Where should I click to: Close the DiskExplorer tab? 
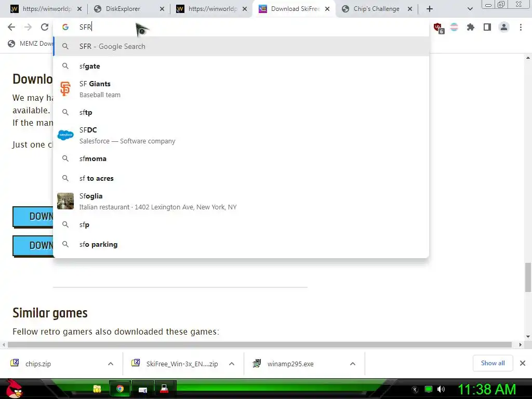point(162,9)
